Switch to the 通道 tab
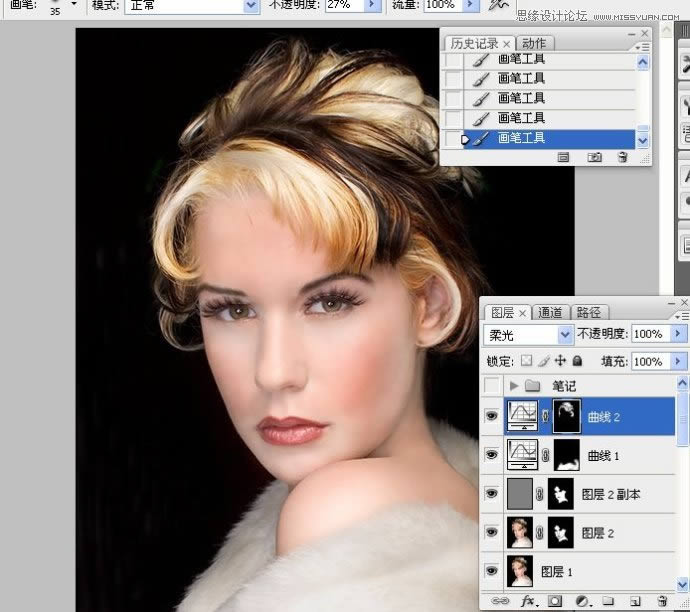Viewport: 690px width, 612px height. 550,312
